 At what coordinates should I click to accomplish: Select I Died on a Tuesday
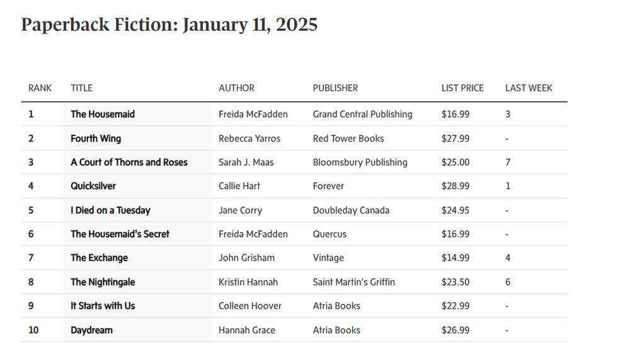pyautogui.click(x=110, y=210)
